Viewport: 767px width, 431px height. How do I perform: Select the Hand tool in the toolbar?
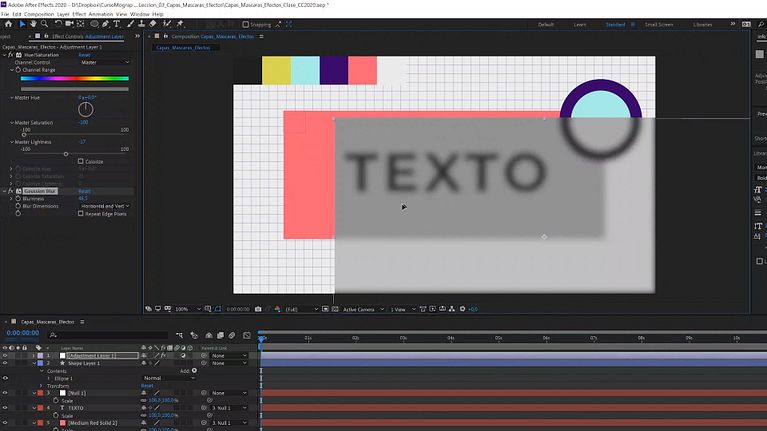pyautogui.click(x=34, y=24)
